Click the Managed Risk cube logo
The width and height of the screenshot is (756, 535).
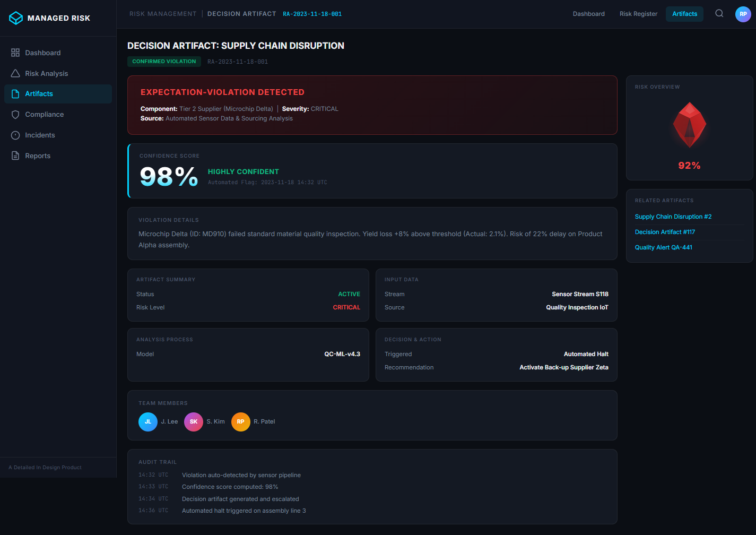click(16, 18)
